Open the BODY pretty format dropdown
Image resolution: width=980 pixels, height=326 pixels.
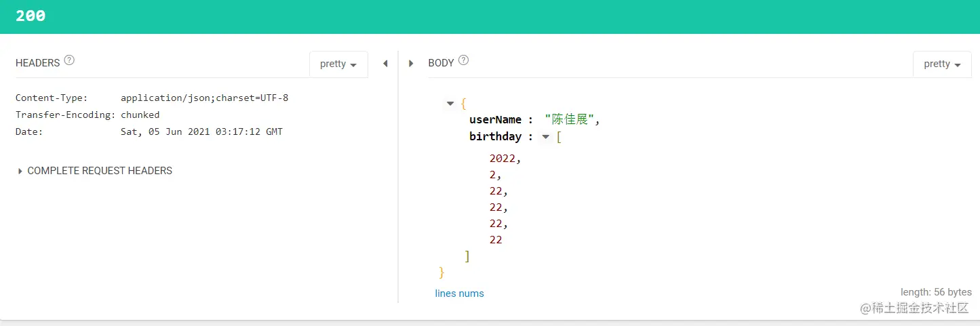(942, 64)
